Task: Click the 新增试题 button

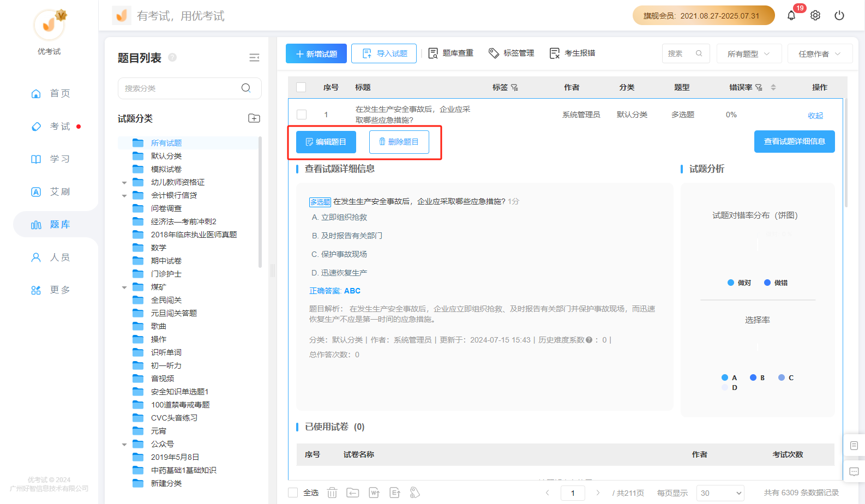Action: (x=316, y=53)
